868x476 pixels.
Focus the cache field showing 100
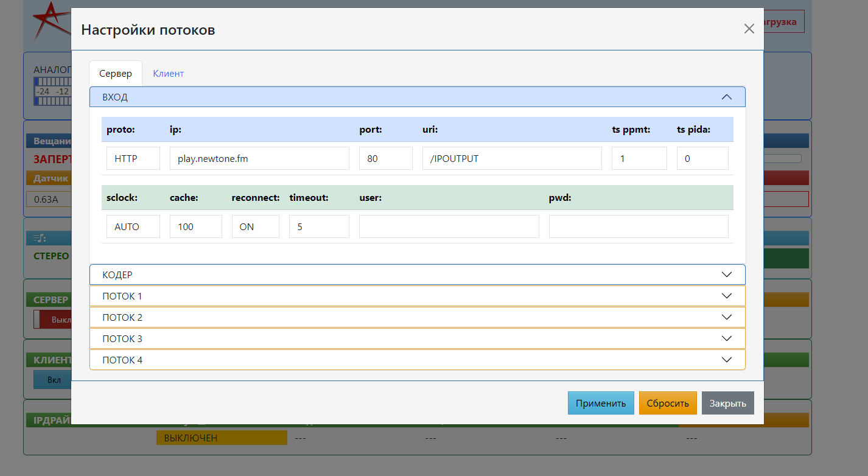pyautogui.click(x=195, y=226)
